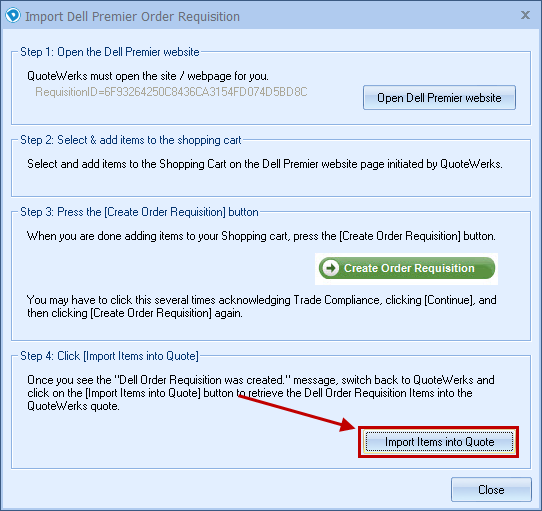Click the 'QuoteWerks must open the site' sentence

point(148,76)
